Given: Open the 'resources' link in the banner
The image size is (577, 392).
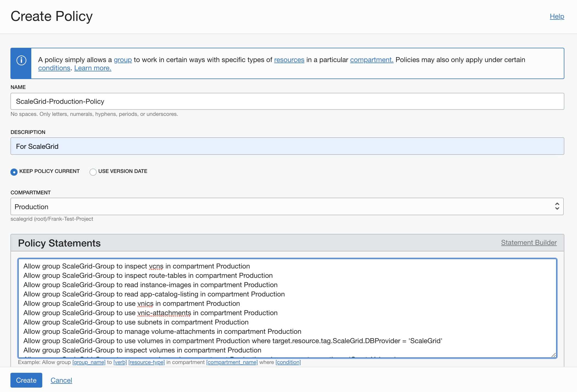Looking at the screenshot, I should pos(289,60).
